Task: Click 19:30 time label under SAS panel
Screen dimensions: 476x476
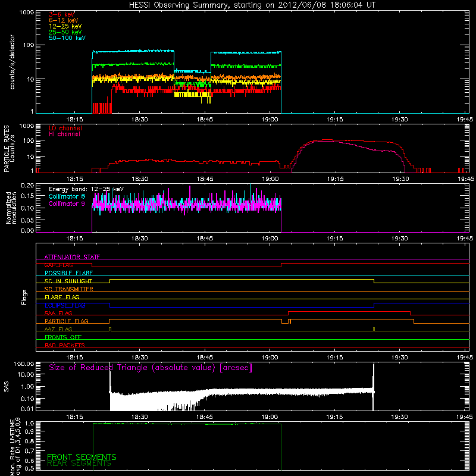Action: click(400, 417)
